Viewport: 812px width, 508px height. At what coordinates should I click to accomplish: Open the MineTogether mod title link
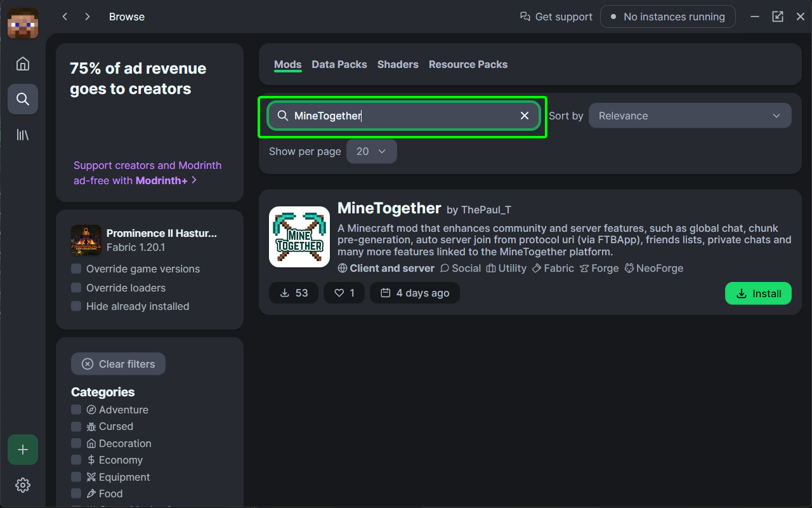pyautogui.click(x=389, y=208)
